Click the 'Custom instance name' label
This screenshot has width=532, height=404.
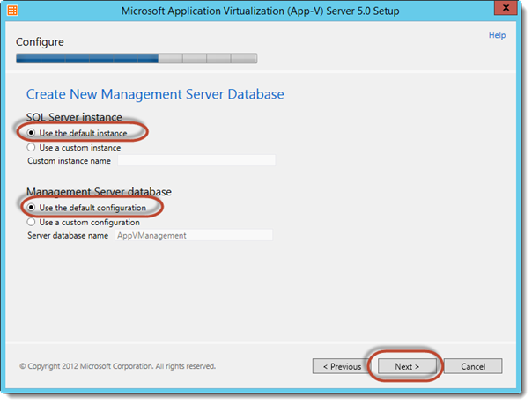(x=70, y=161)
